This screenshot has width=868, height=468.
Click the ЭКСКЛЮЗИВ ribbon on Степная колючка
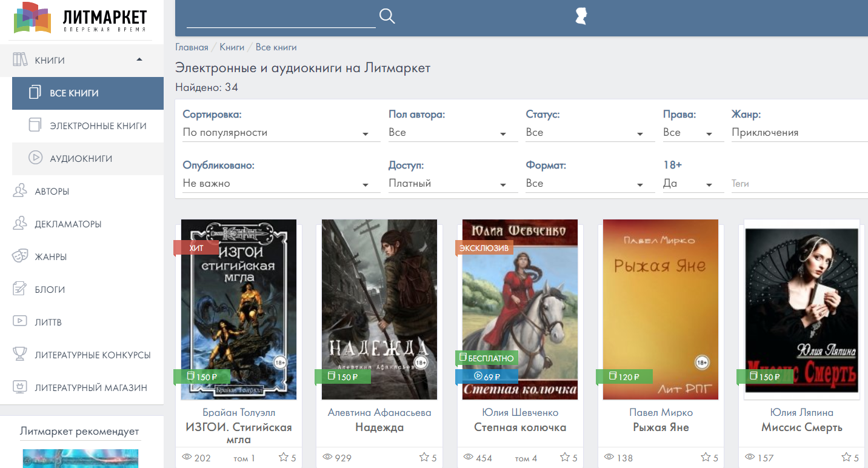(x=485, y=248)
